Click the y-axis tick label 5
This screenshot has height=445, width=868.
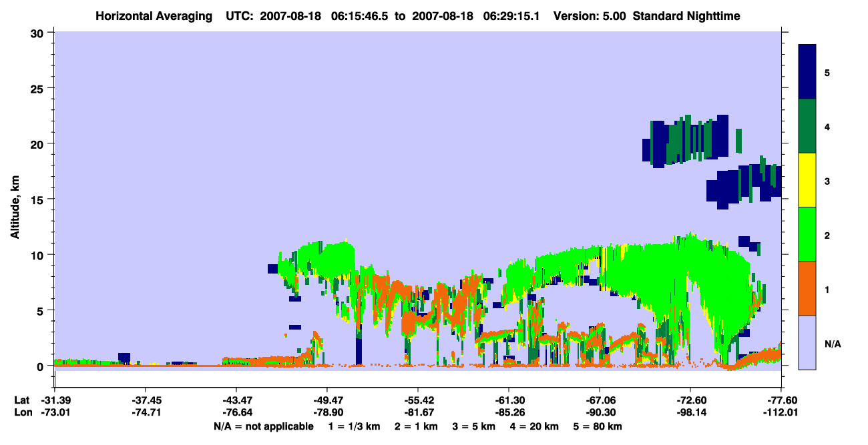point(41,310)
